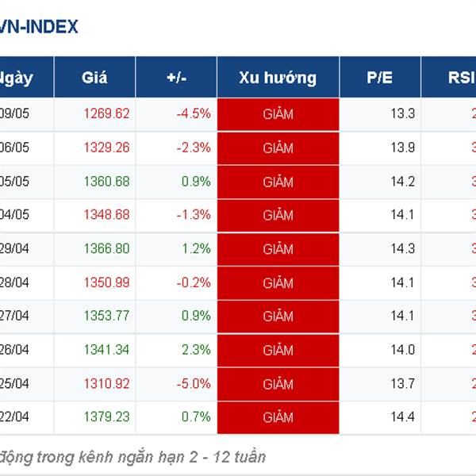Click GIẢM trend cell in 1329.26 row
The width and height of the screenshot is (476, 476).
click(278, 148)
